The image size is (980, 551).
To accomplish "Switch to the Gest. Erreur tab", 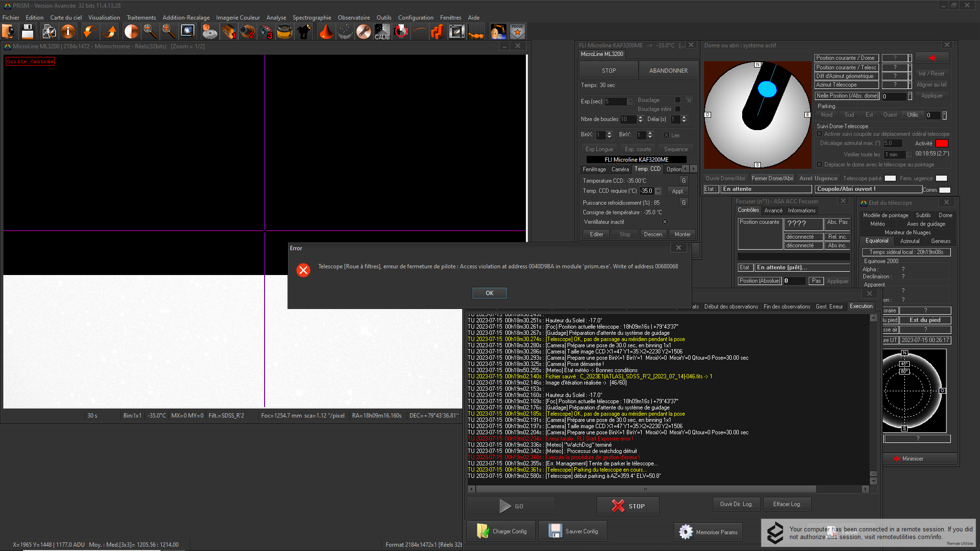I will [x=829, y=307].
